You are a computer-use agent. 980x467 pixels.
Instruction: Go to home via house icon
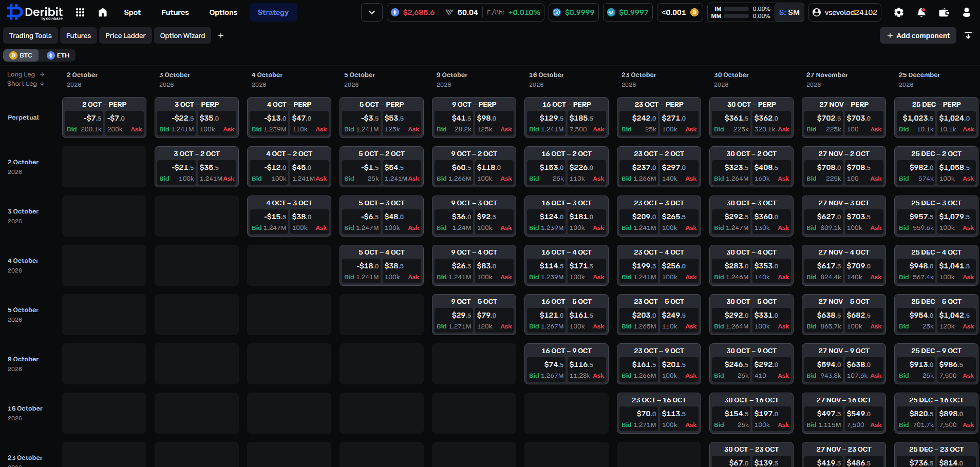pyautogui.click(x=103, y=12)
